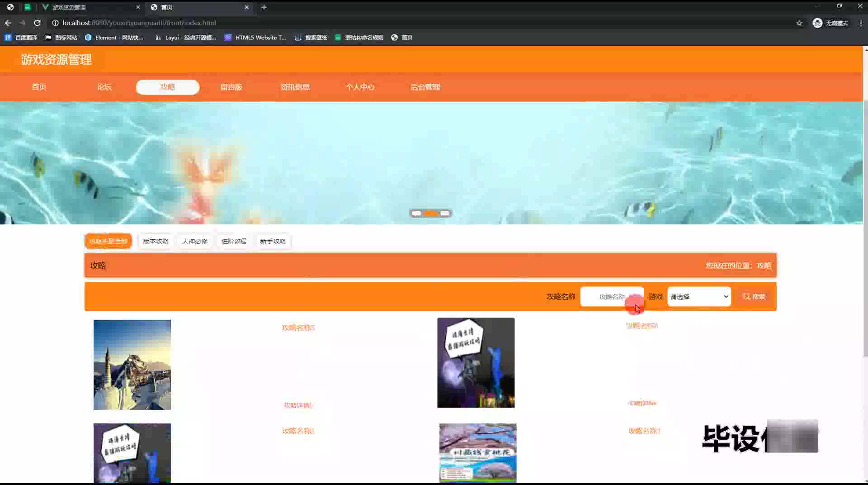
Task: Open the night poster thumbnail for 攻略名称3
Action: [132, 453]
